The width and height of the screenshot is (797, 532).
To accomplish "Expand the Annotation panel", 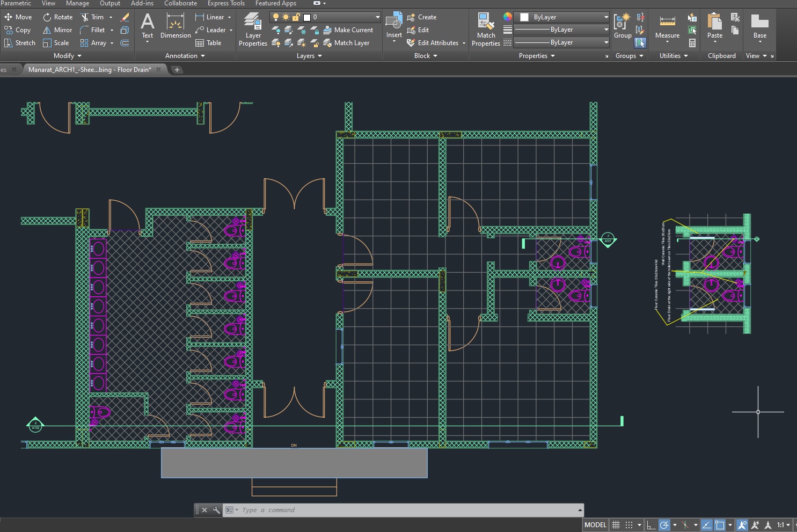I will click(x=185, y=56).
